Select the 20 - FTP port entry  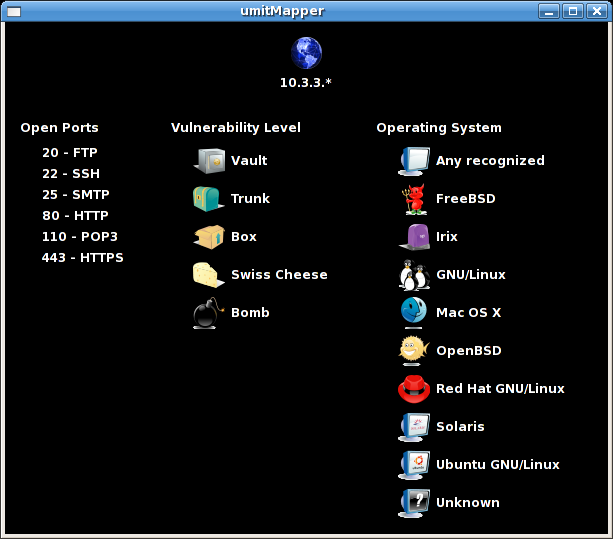[x=70, y=152]
